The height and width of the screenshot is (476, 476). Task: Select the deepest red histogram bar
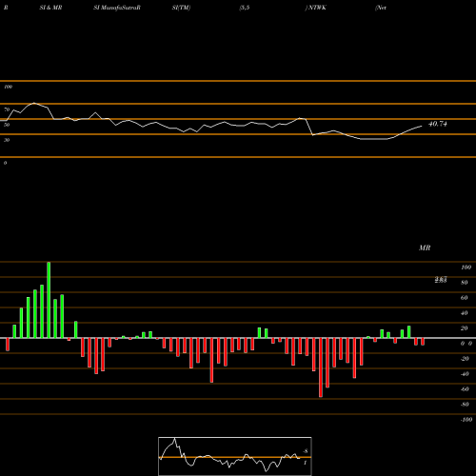321,367
